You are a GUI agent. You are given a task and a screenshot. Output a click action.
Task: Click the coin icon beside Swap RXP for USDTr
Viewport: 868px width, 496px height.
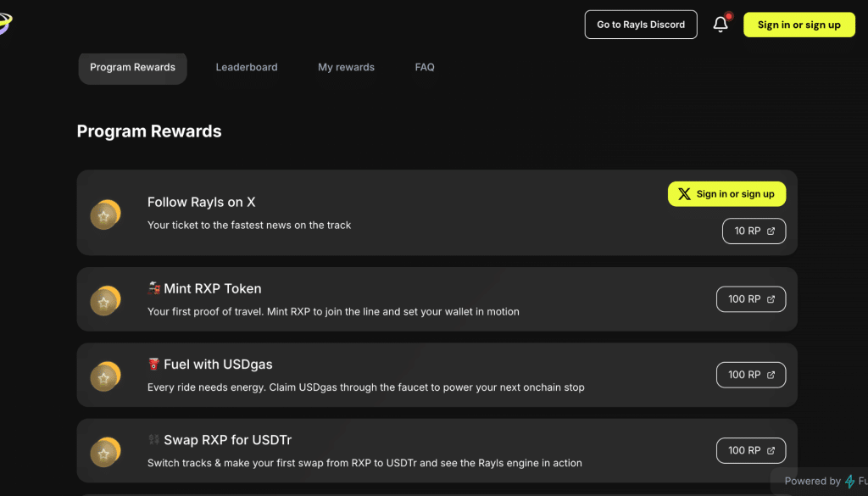(105, 451)
